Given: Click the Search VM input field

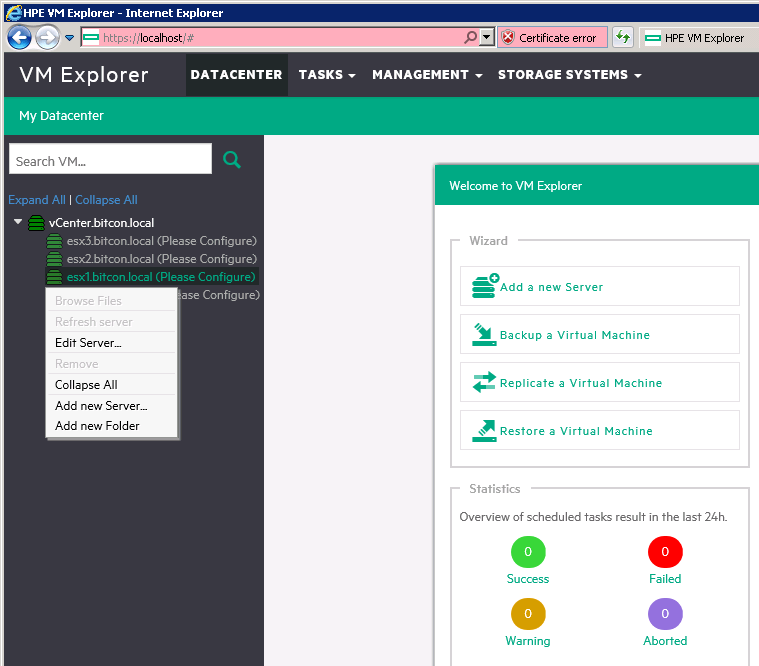Looking at the screenshot, I should pos(110,159).
